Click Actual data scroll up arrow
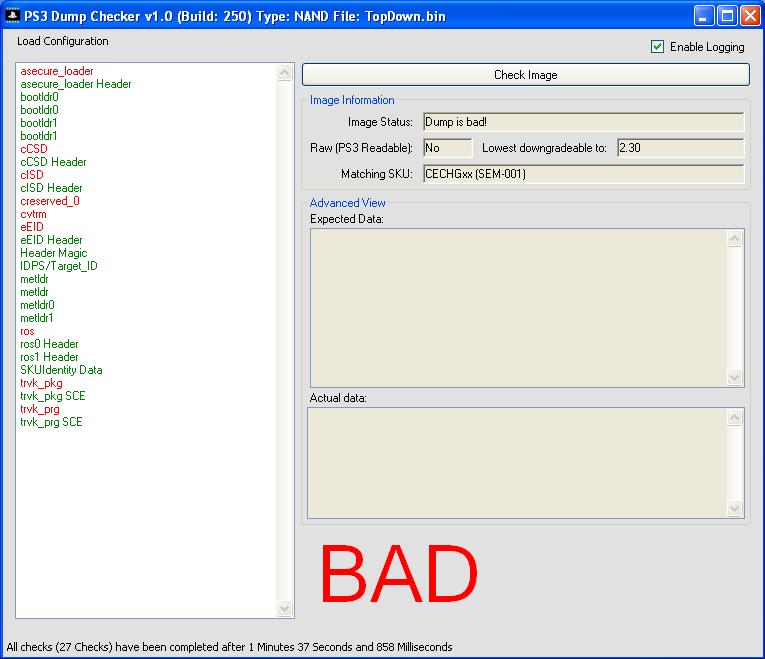765x659 pixels. point(735,417)
